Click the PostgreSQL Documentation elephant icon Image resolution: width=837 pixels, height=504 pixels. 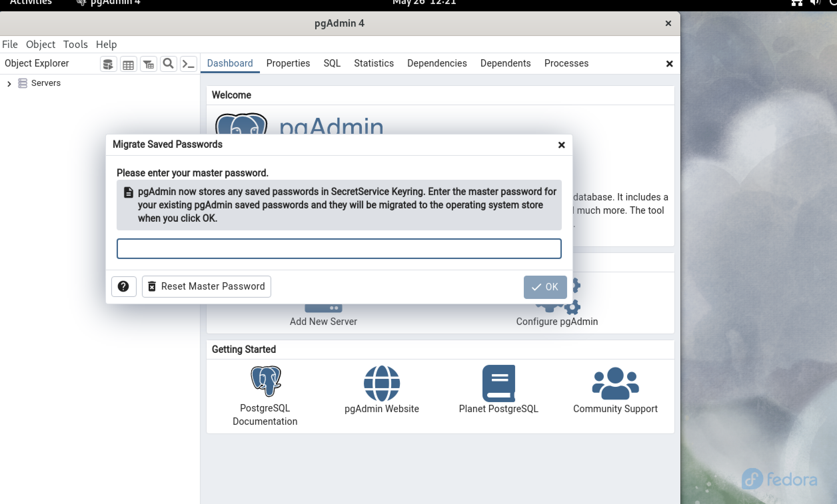click(265, 382)
